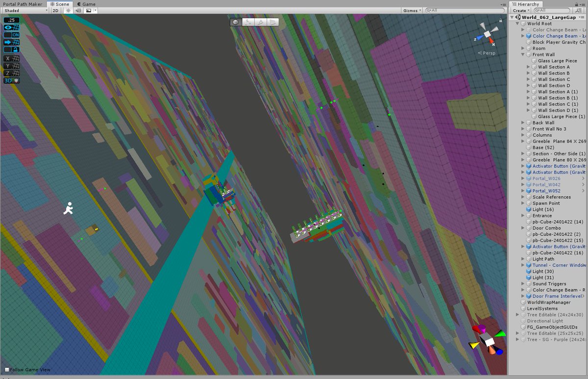Select Spawn Point in hierarchy

[546, 203]
